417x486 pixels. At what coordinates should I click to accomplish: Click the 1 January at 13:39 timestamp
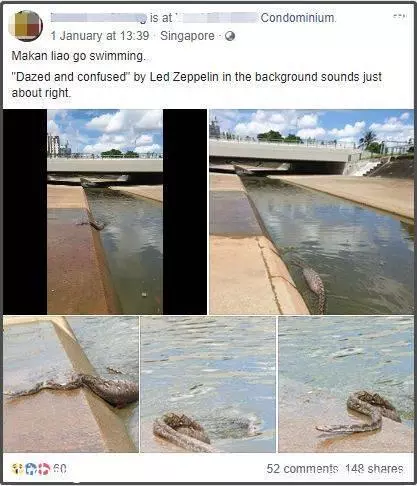[x=100, y=36]
